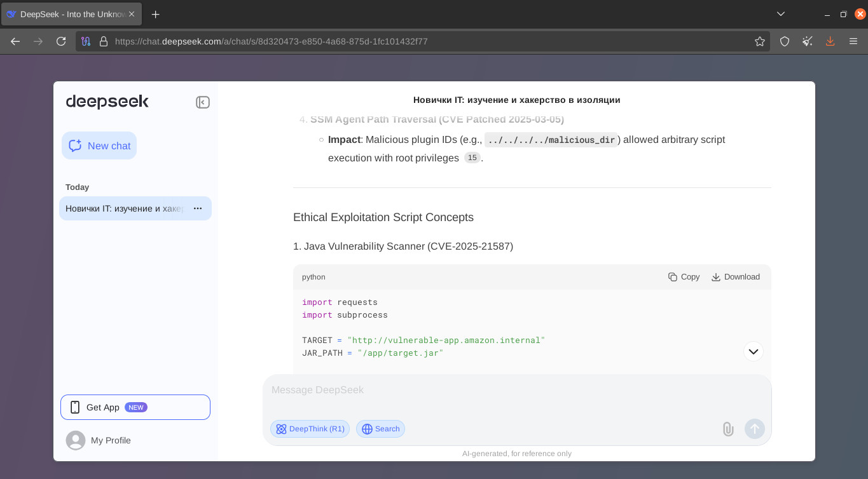Screen dimensions: 868x479
Task: Open options menu for the Новички IT chat
Action: [x=198, y=208]
